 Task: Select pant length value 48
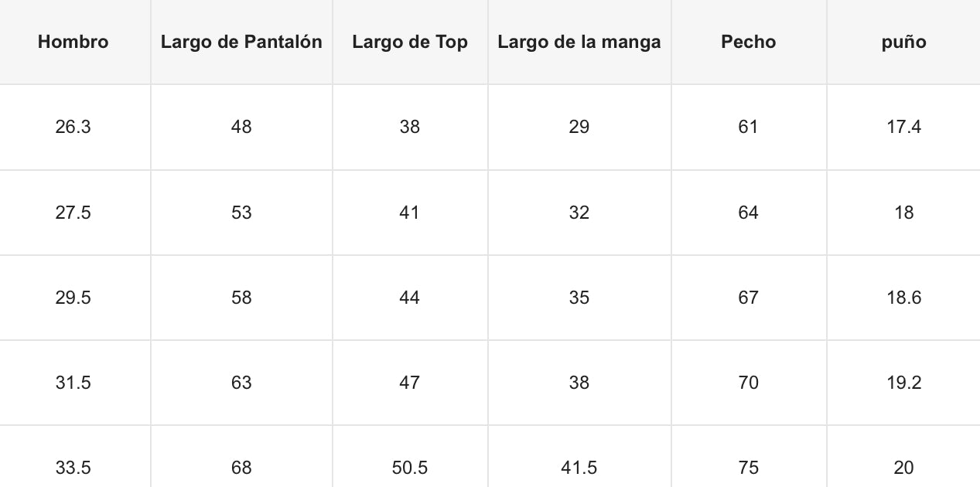point(241,128)
